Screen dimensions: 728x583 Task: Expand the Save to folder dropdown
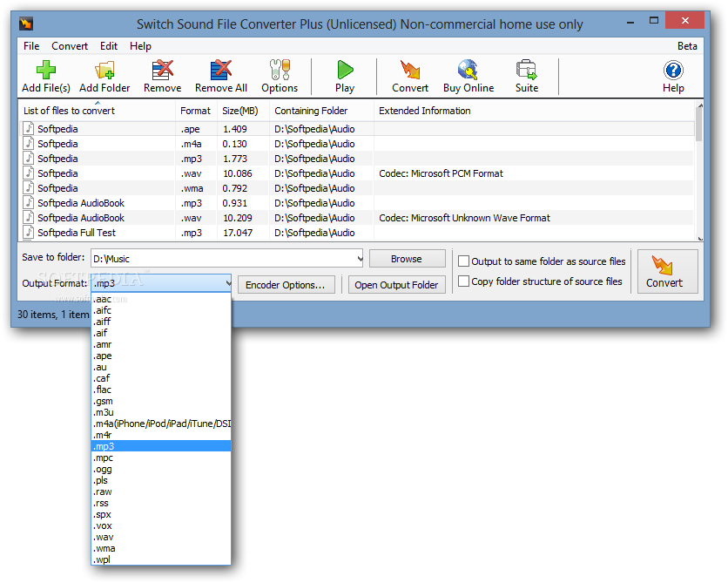[x=360, y=258]
